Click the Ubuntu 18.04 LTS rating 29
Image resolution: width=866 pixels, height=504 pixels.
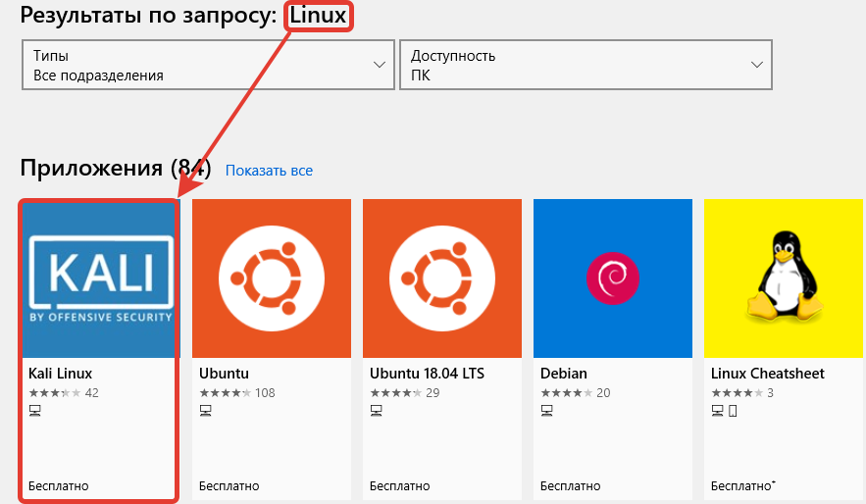[x=405, y=393]
